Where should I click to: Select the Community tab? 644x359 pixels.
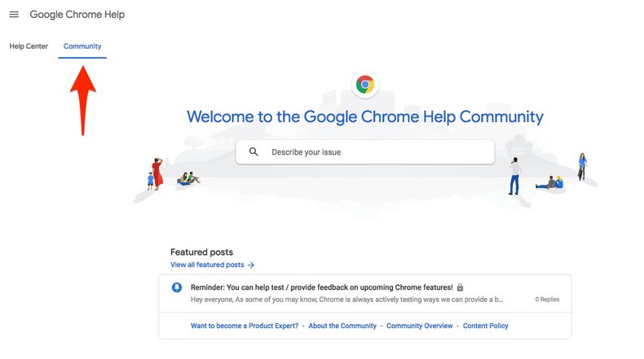pos(82,46)
